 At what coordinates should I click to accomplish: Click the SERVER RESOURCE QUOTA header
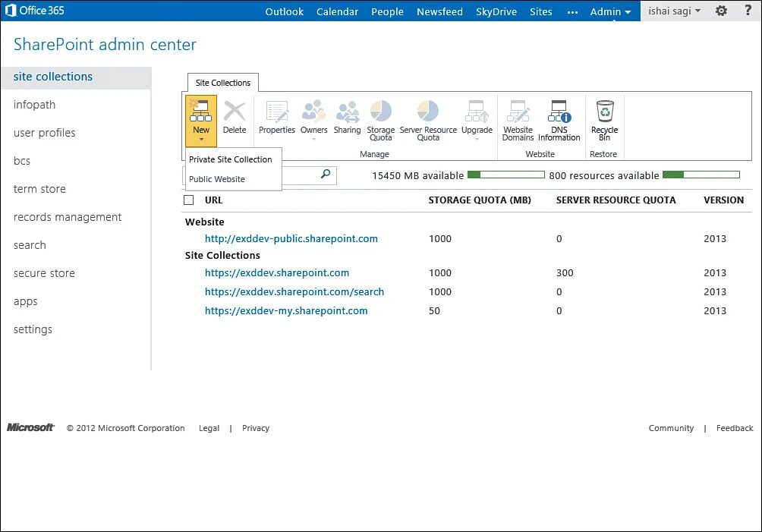[616, 200]
